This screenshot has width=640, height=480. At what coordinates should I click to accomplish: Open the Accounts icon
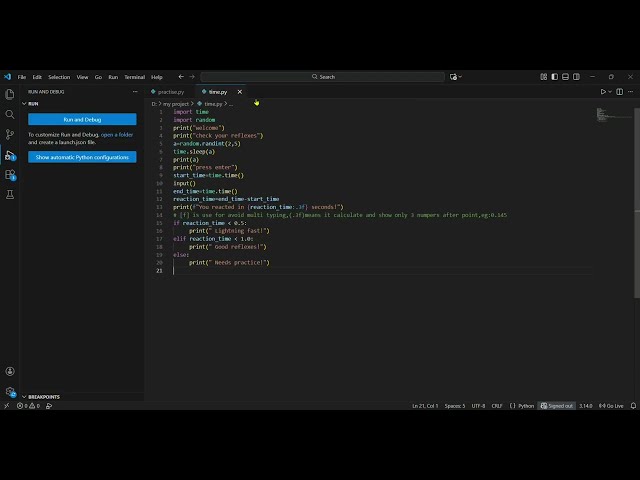click(x=10, y=371)
